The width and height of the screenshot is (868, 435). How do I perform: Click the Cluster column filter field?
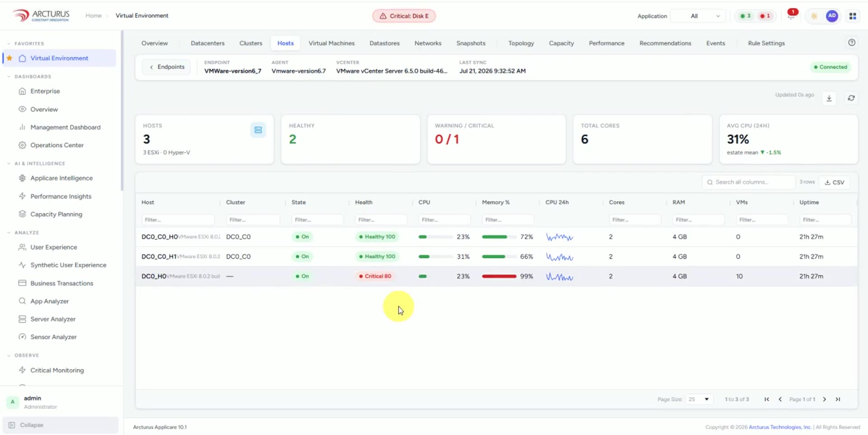click(x=253, y=220)
